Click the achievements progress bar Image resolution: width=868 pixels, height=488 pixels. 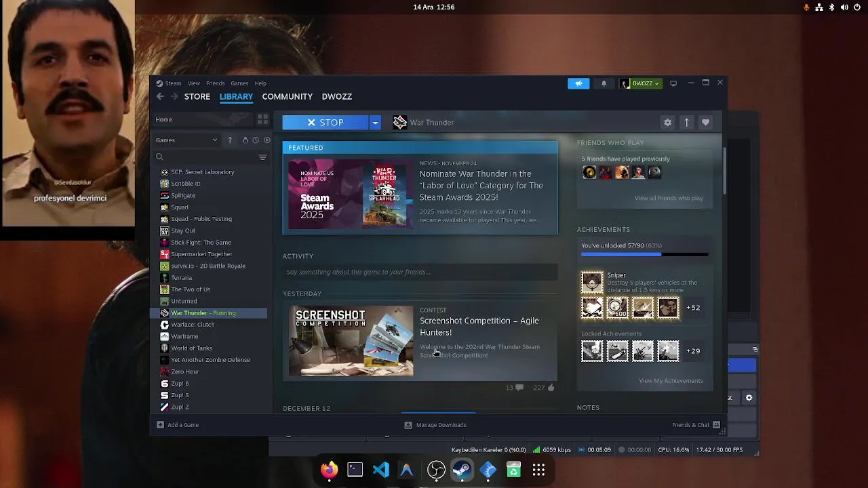point(645,254)
